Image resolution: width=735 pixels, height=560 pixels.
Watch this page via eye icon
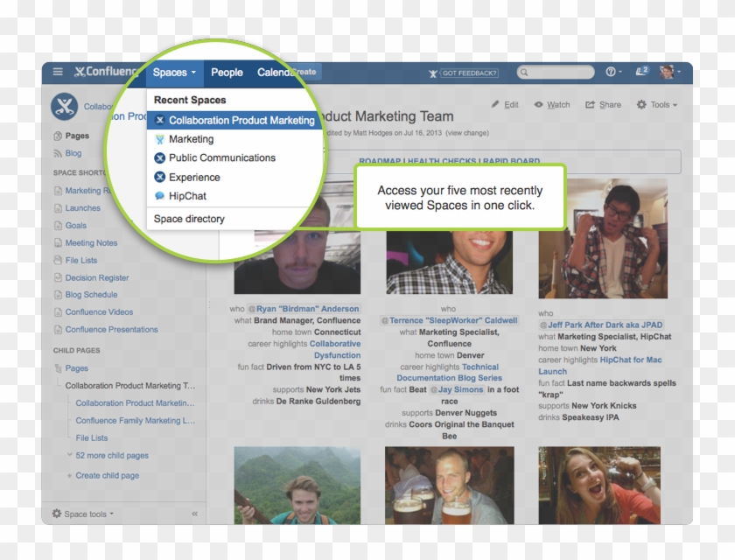552,104
